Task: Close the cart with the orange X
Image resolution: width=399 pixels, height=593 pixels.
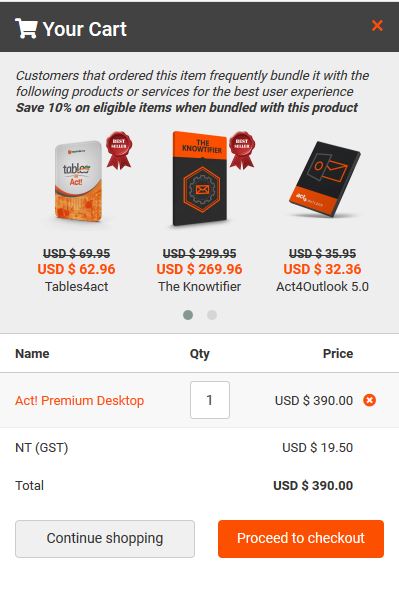Action: pyautogui.click(x=377, y=26)
